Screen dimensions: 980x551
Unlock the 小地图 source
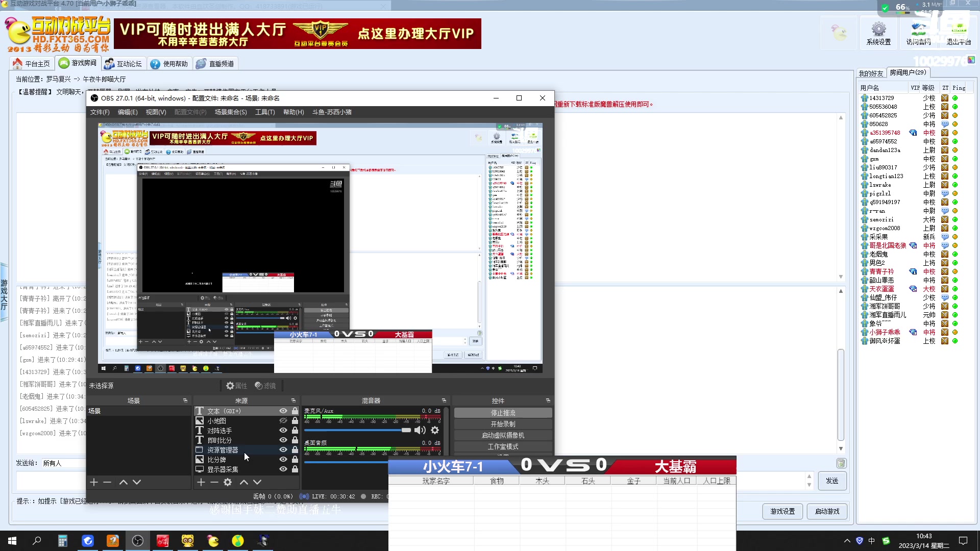(x=295, y=421)
